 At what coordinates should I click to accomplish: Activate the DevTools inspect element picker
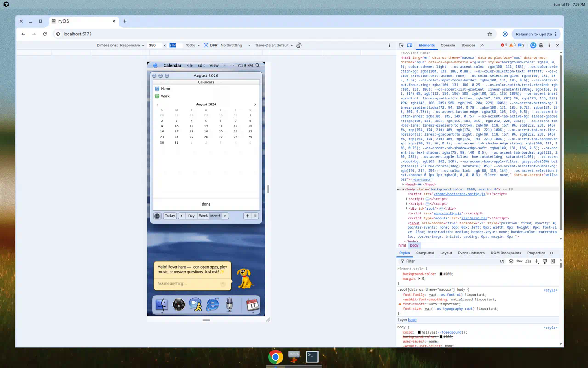tap(401, 46)
